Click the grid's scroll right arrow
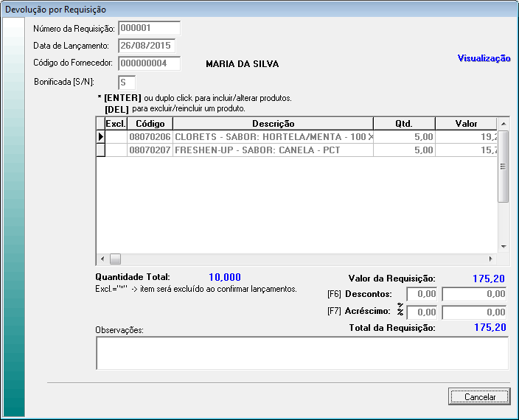 pyautogui.click(x=492, y=259)
